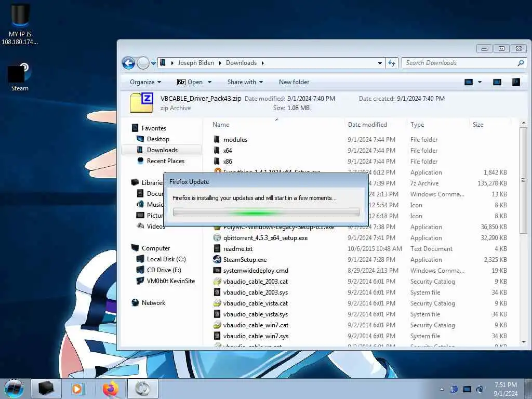Screen dimensions: 532x399
Task: Open Downloads in the navigation pane
Action: [x=162, y=150]
